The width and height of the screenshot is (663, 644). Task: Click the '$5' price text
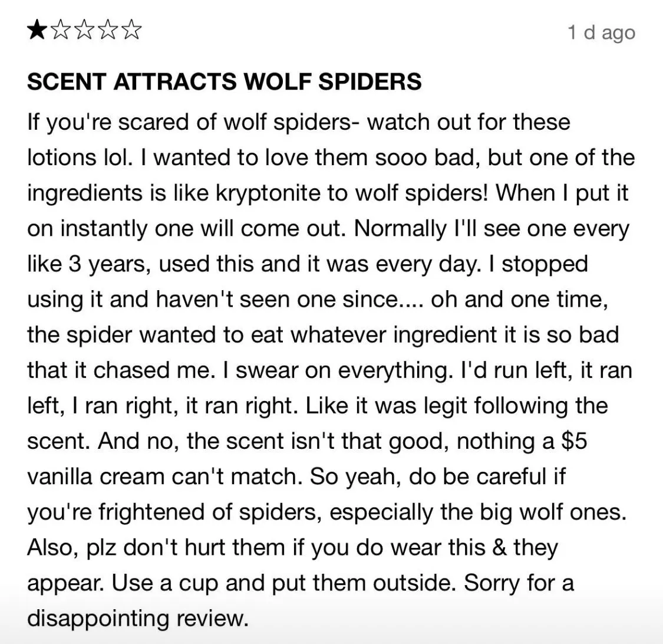(574, 441)
